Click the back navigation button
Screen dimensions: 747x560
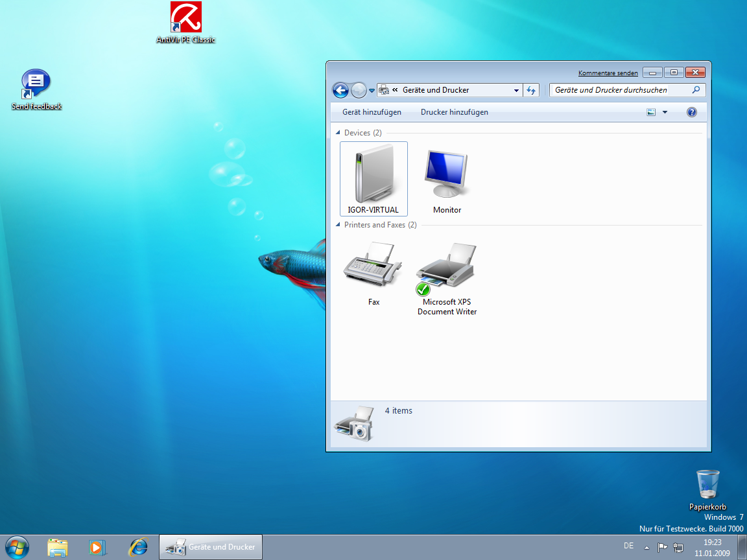(340, 90)
